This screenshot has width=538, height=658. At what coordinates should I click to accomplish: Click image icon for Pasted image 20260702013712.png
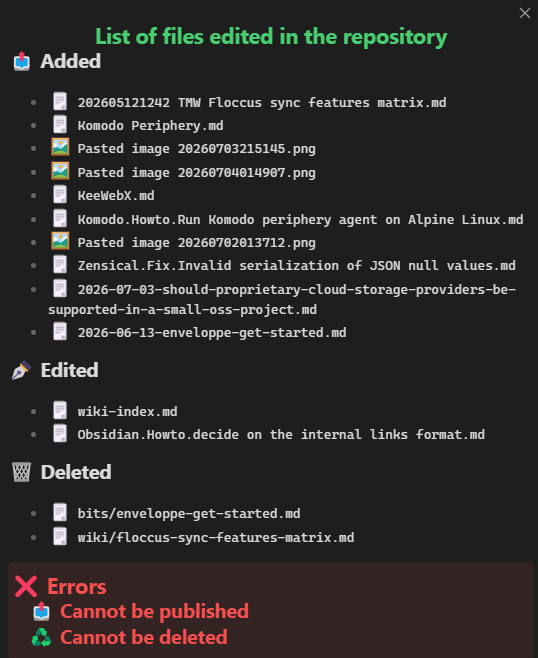pyautogui.click(x=60, y=241)
